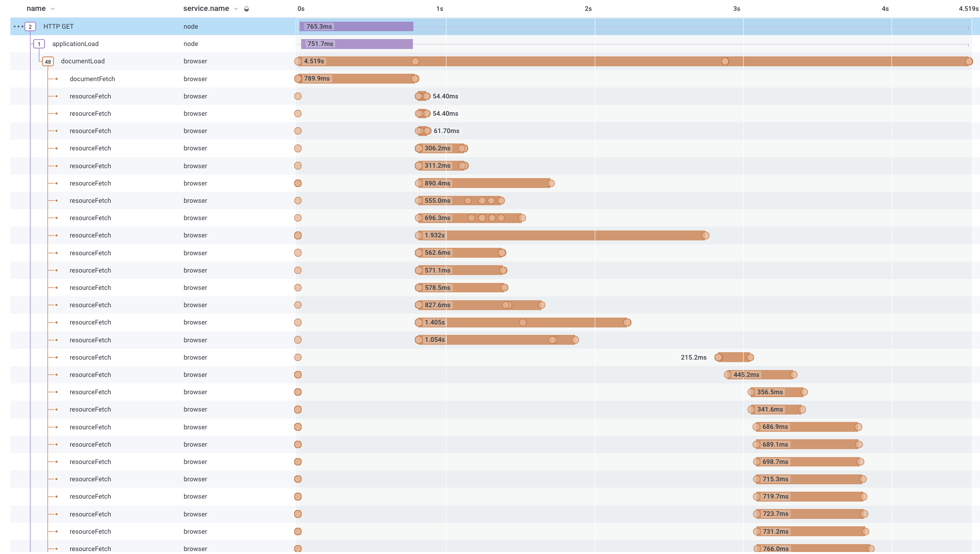This screenshot has width=980, height=554.
Task: Collapse documentLoad's children via the "48" badge
Action: click(48, 61)
